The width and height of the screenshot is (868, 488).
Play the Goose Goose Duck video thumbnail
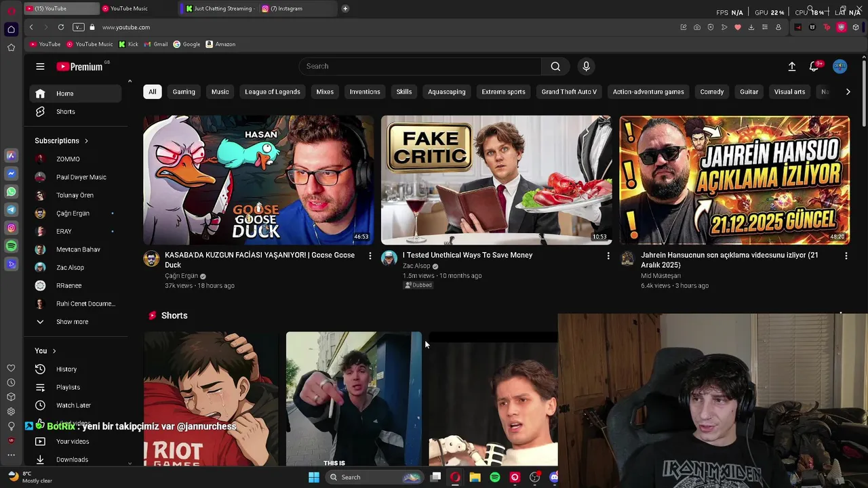(258, 180)
